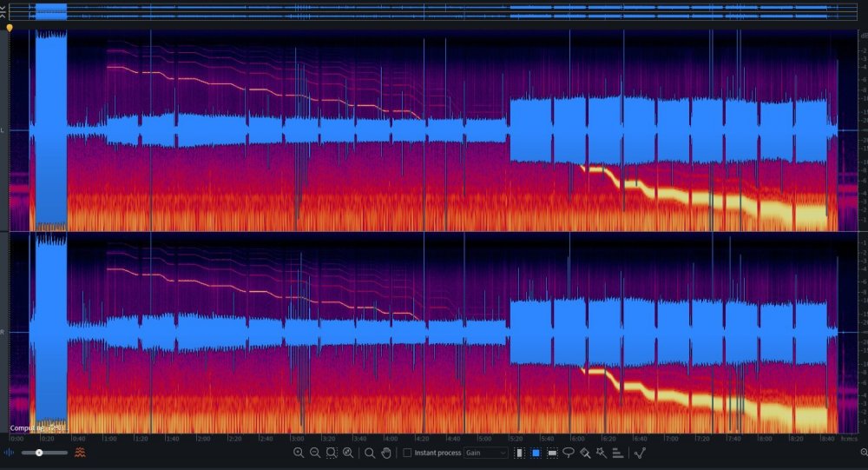Select the harmonics selection tool icon

pyautogui.click(x=618, y=453)
